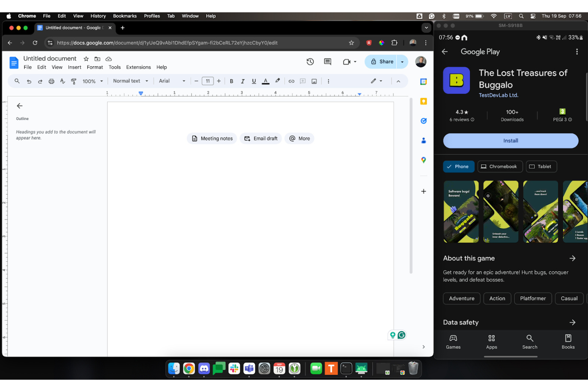The width and height of the screenshot is (588, 392).
Task: Select the Tablet device filter chip
Action: pyautogui.click(x=541, y=166)
